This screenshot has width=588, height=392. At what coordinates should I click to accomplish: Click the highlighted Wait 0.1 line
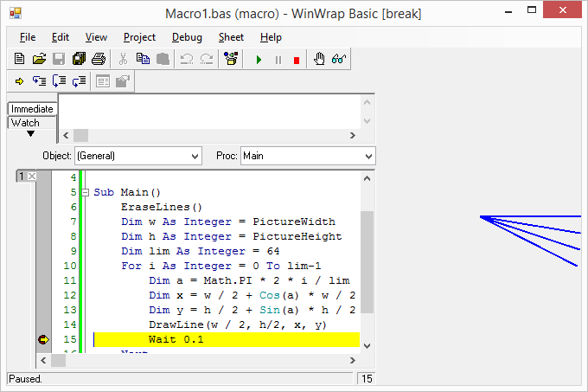pos(227,339)
